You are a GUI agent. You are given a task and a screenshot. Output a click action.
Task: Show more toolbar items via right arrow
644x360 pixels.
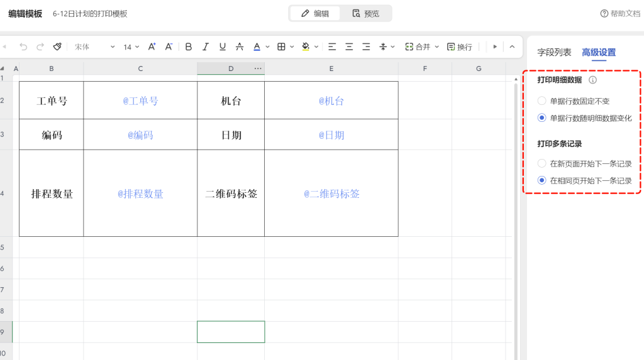coord(495,46)
